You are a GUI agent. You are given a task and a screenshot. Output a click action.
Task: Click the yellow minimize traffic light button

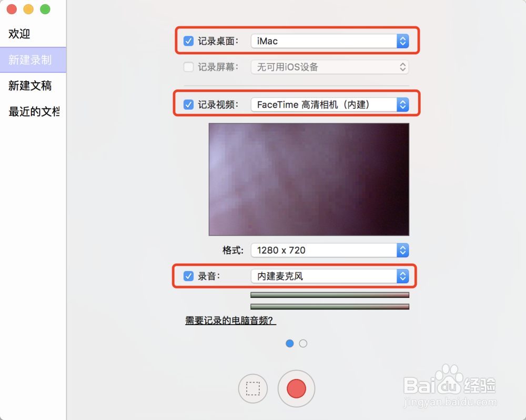click(x=29, y=9)
